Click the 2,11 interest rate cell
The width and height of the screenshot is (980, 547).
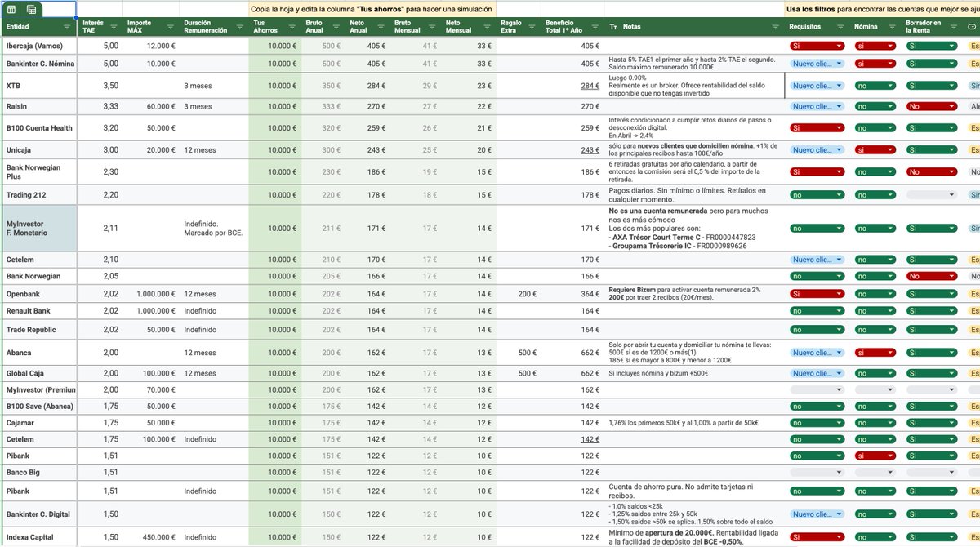[x=111, y=229]
